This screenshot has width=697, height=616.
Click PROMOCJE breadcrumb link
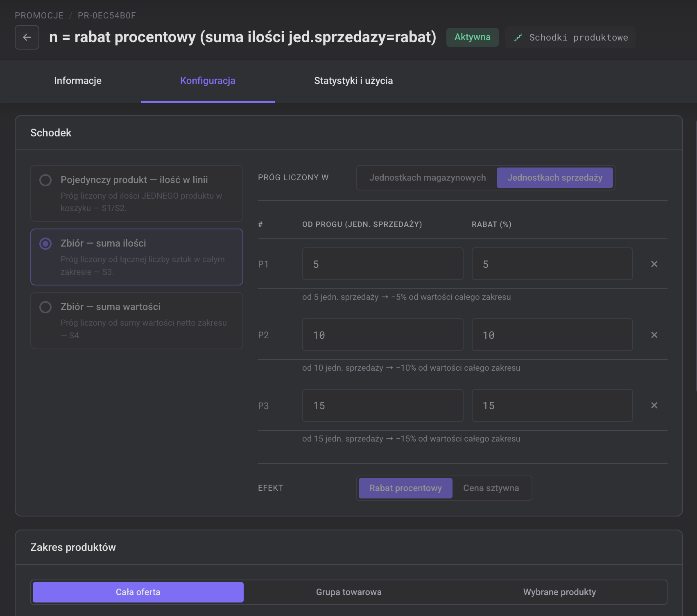39,16
